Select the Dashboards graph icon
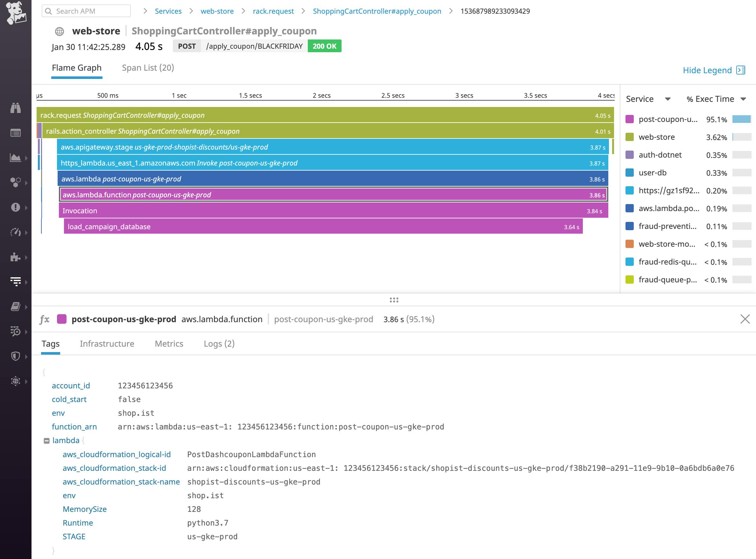 click(x=16, y=158)
